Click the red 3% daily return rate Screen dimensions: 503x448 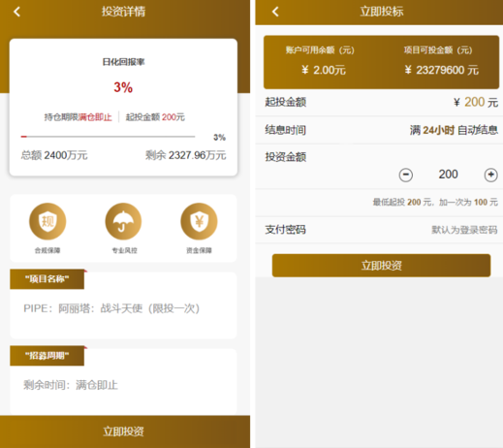(123, 87)
